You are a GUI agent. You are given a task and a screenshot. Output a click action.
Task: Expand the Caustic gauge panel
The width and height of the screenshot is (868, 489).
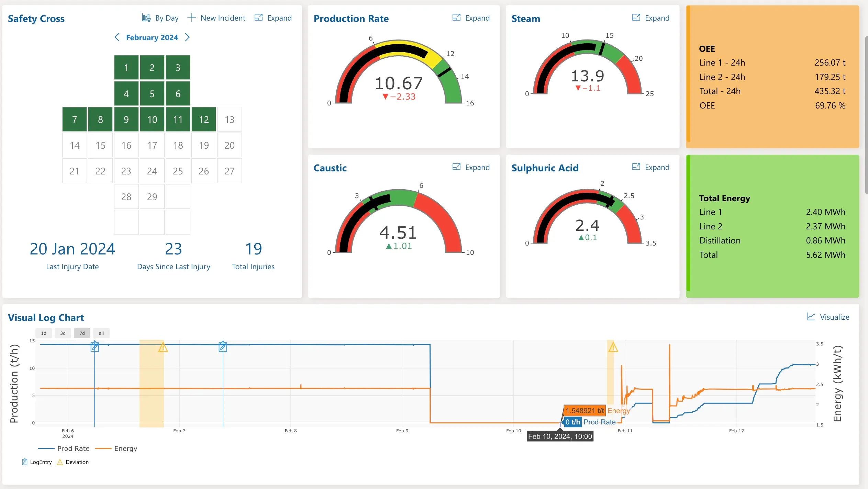click(471, 167)
